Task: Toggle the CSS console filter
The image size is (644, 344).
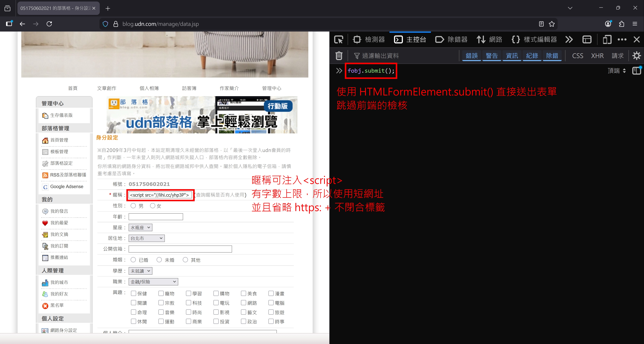Action: point(577,56)
